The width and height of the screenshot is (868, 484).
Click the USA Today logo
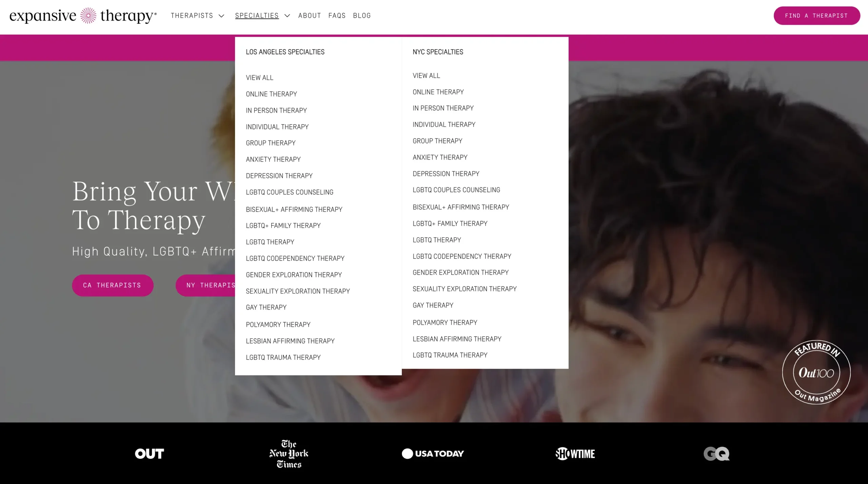coord(433,453)
